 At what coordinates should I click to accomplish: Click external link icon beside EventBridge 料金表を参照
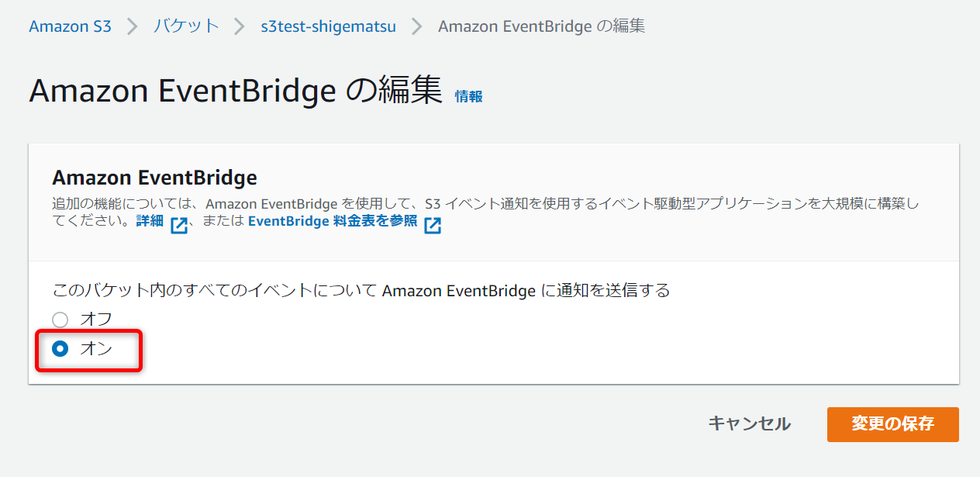pyautogui.click(x=433, y=225)
